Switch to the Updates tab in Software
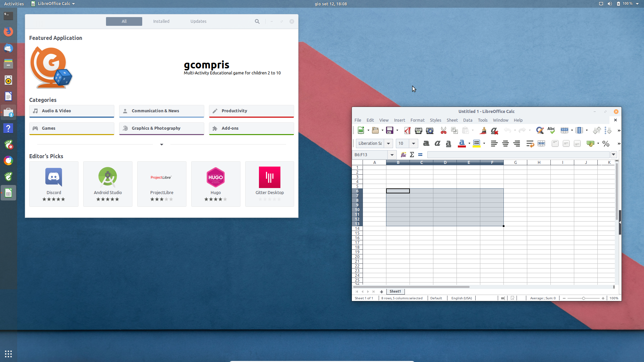Image resolution: width=644 pixels, height=362 pixels. (x=199, y=21)
